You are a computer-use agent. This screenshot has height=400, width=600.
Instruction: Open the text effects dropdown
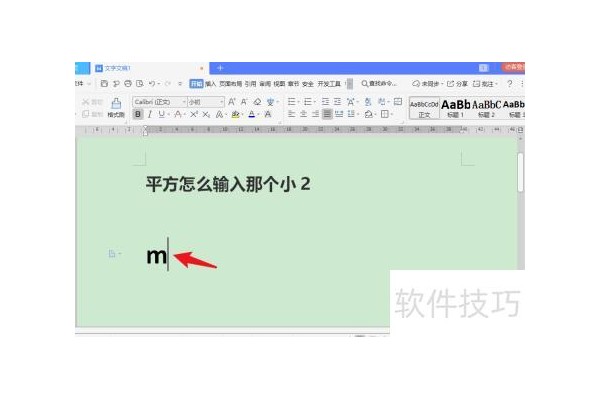coord(226,114)
